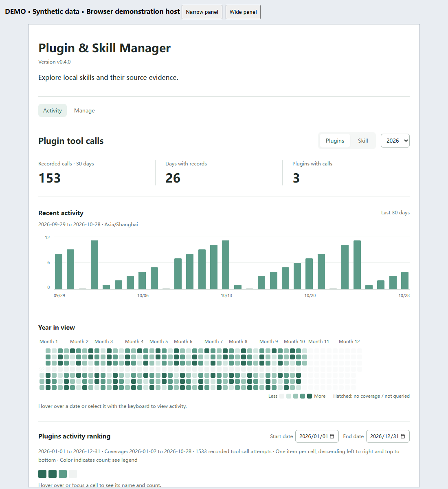Select the Activity tab

pyautogui.click(x=53, y=110)
